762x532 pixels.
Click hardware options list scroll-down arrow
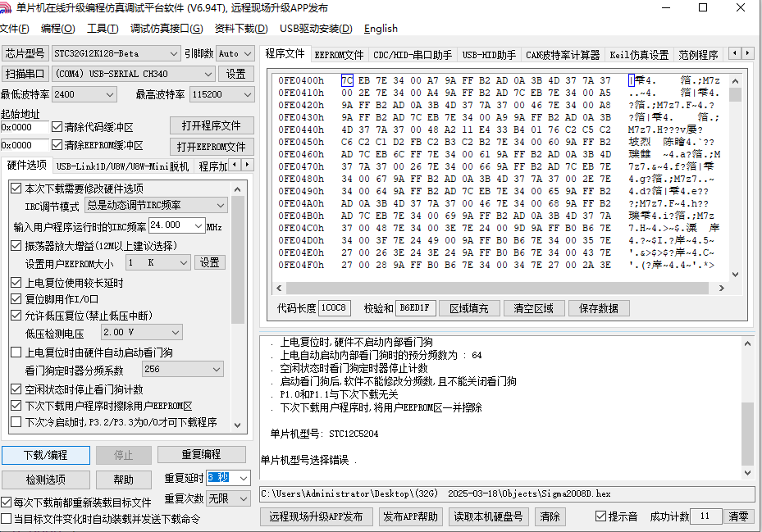point(237,425)
